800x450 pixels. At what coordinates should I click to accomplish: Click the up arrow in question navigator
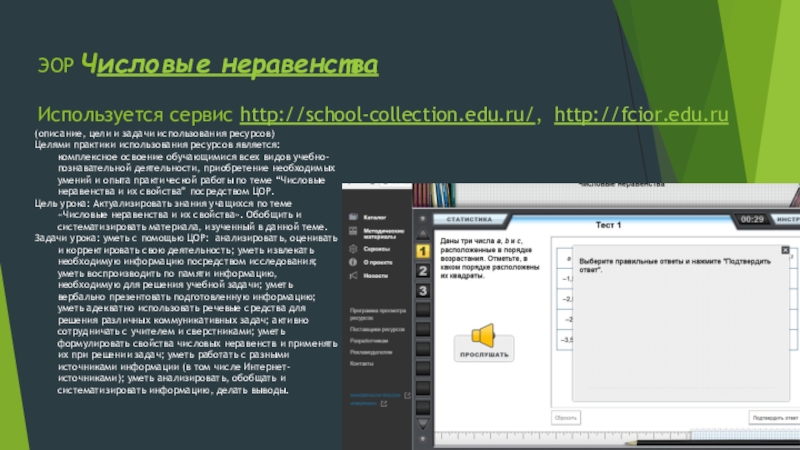[x=422, y=234]
